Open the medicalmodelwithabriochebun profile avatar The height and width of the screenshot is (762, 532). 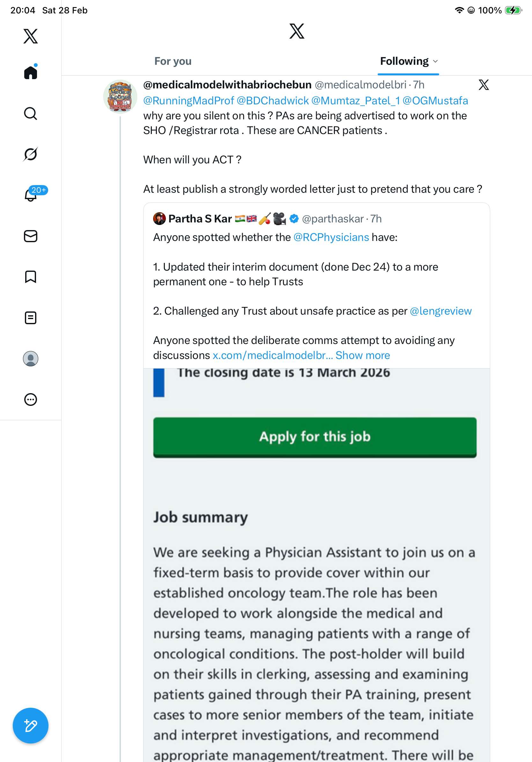coord(120,97)
